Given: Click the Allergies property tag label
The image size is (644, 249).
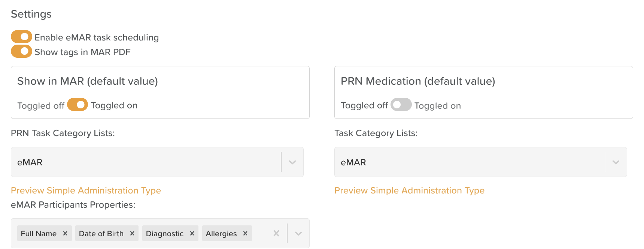Looking at the screenshot, I should pyautogui.click(x=221, y=233).
